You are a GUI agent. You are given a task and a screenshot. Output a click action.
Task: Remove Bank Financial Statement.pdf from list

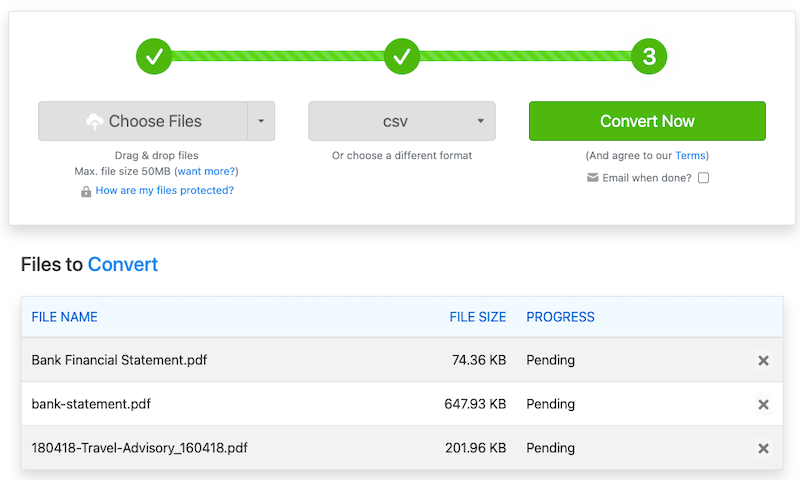pyautogui.click(x=763, y=361)
